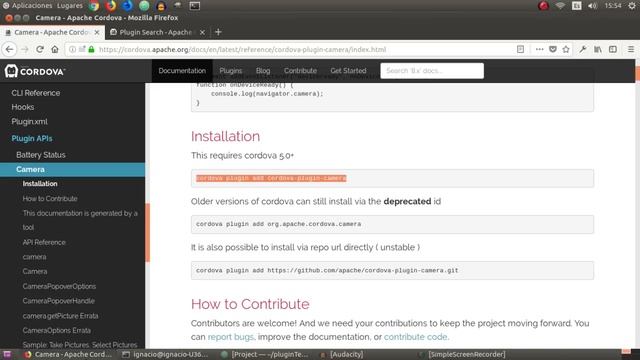Viewport: 640px width, 360px height.
Task: Open the page actions three-dots menu
Action: (539, 49)
